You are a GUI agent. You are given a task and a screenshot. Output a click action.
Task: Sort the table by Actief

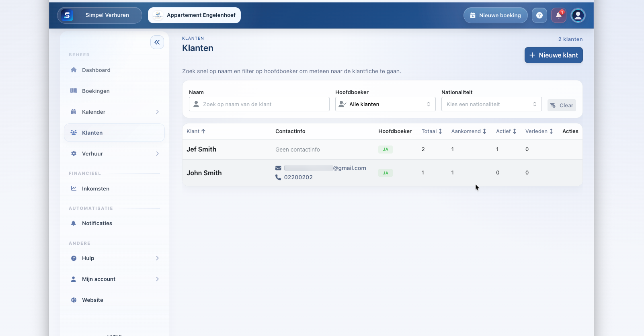point(506,131)
